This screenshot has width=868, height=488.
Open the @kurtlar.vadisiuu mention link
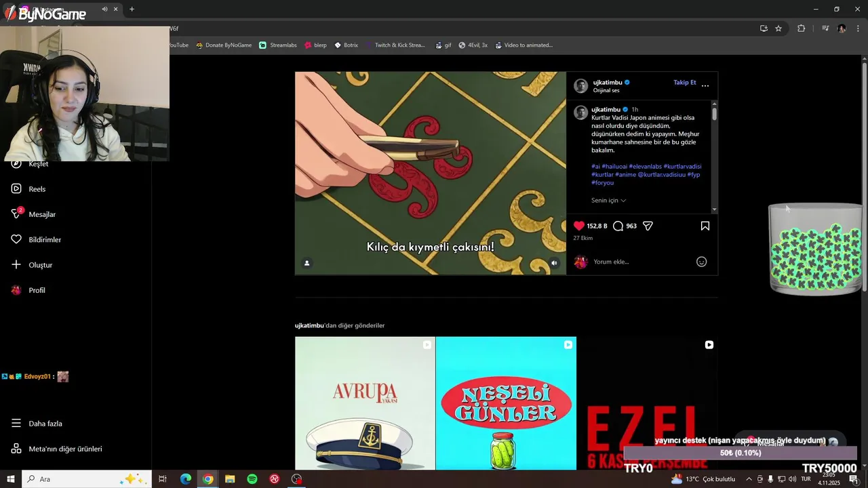point(661,174)
